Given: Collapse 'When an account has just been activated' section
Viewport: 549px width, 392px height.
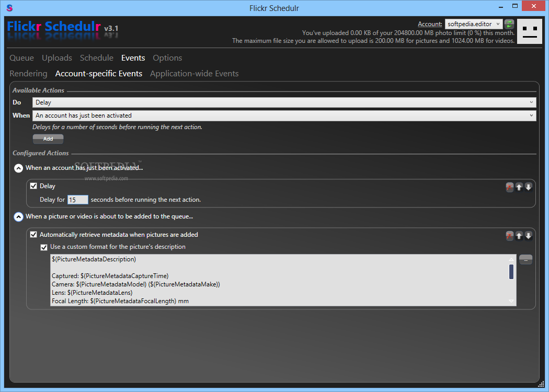Looking at the screenshot, I should tap(18, 168).
